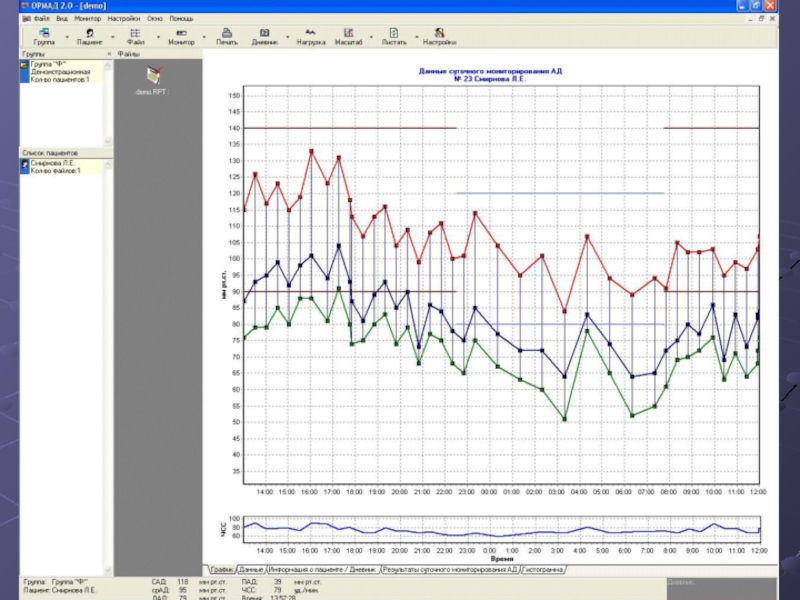Click the groups list vertical scrollbar

pos(108,103)
